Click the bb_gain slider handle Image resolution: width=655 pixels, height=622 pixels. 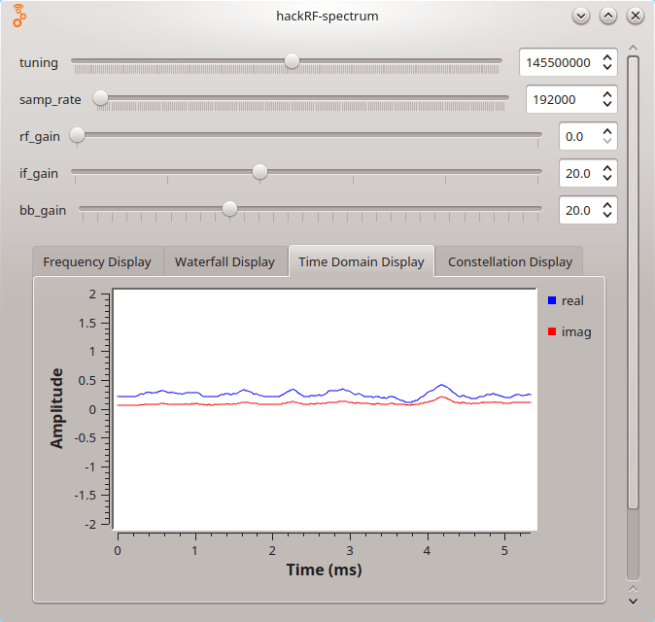click(230, 209)
